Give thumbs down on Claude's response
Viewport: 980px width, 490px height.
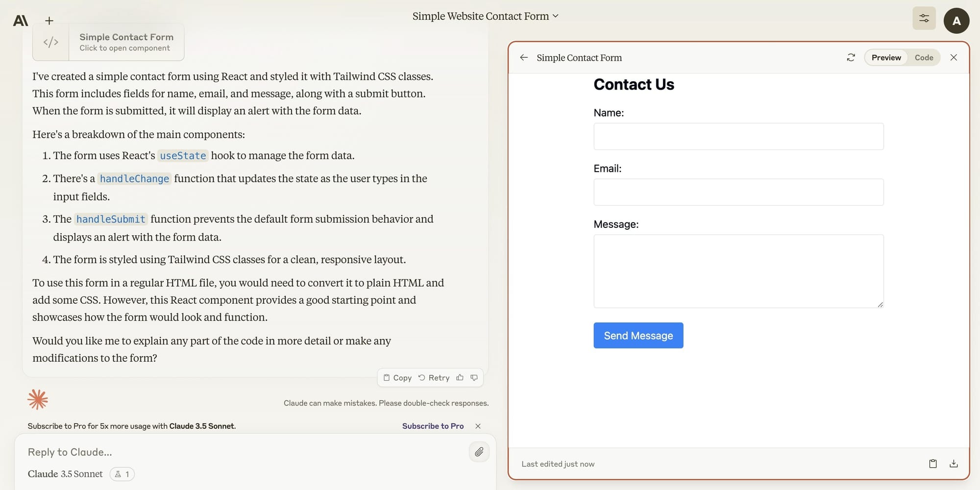point(474,377)
